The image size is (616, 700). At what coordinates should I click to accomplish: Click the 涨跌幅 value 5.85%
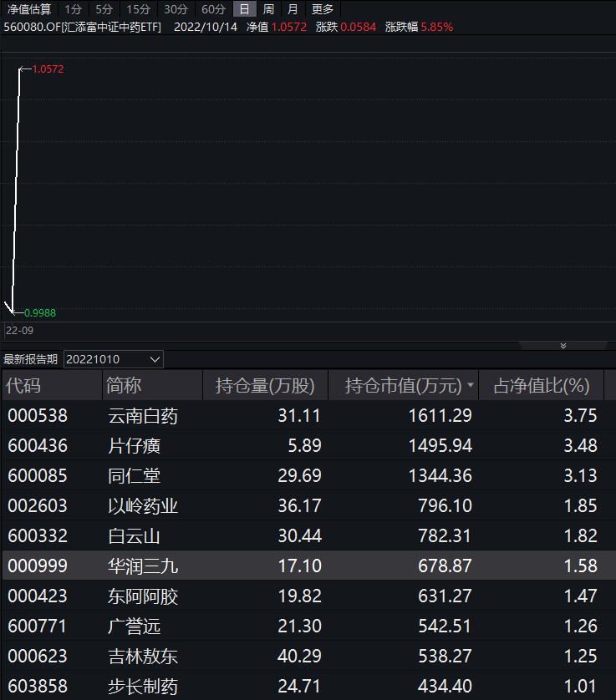coord(437,27)
